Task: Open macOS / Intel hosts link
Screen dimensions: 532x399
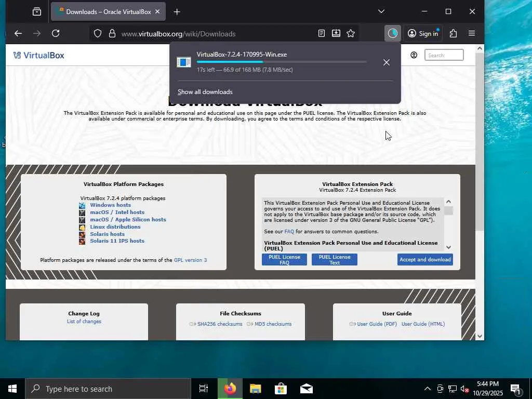Action: [117, 212]
